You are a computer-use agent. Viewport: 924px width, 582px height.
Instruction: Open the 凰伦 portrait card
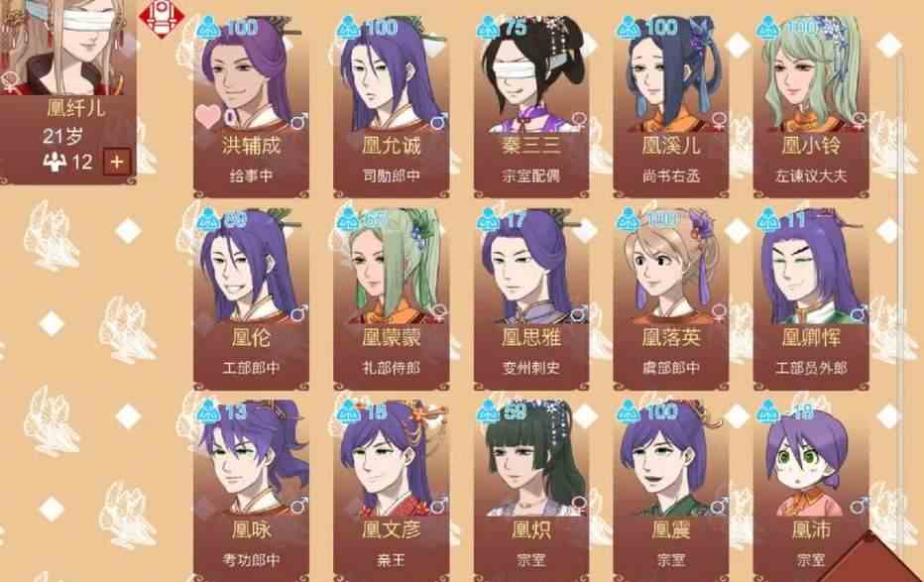pyautogui.click(x=251, y=299)
